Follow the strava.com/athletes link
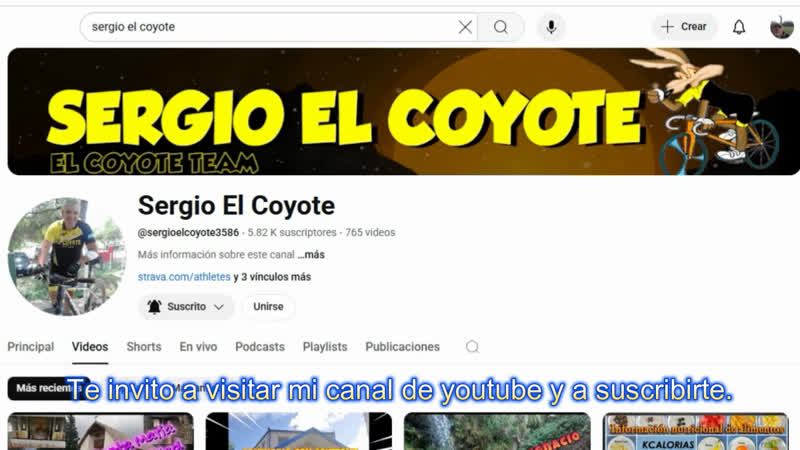Image resolution: width=800 pixels, height=450 pixels. (x=184, y=277)
